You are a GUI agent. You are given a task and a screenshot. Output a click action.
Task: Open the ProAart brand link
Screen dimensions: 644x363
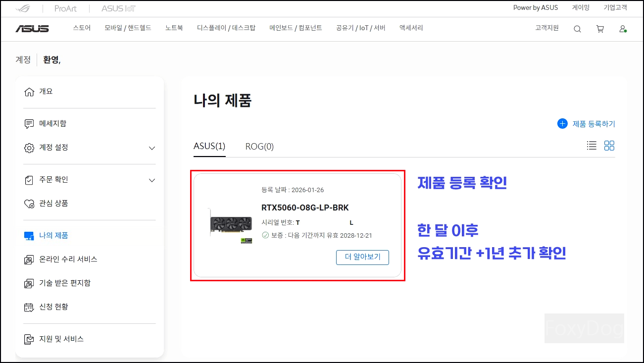[65, 8]
